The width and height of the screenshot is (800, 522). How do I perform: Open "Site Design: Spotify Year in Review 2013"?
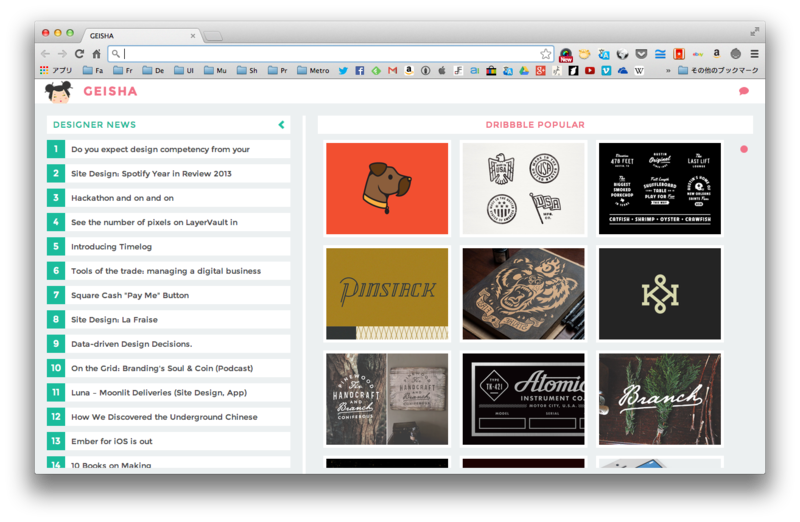pos(168,173)
